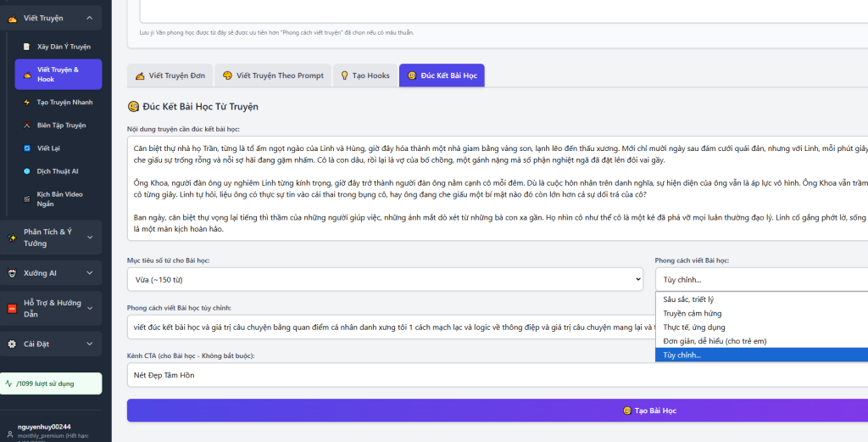Switch to the Viết Truyện Theo Prompt tab

pyautogui.click(x=273, y=76)
